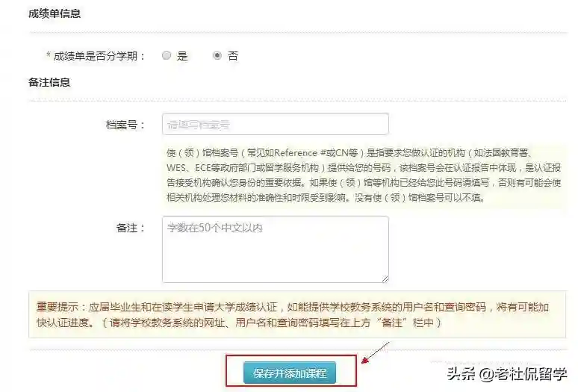Click the 备注信息 section heading
The height and width of the screenshot is (392, 578).
coord(49,82)
